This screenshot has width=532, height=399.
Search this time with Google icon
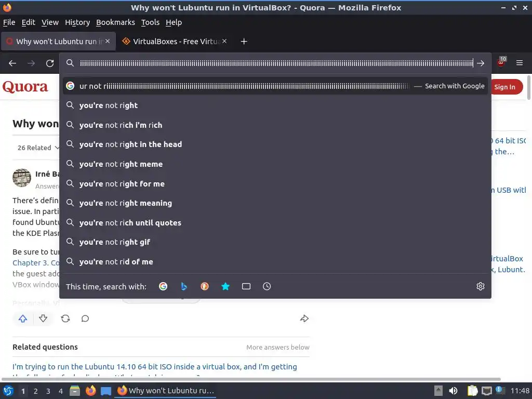[x=163, y=286]
